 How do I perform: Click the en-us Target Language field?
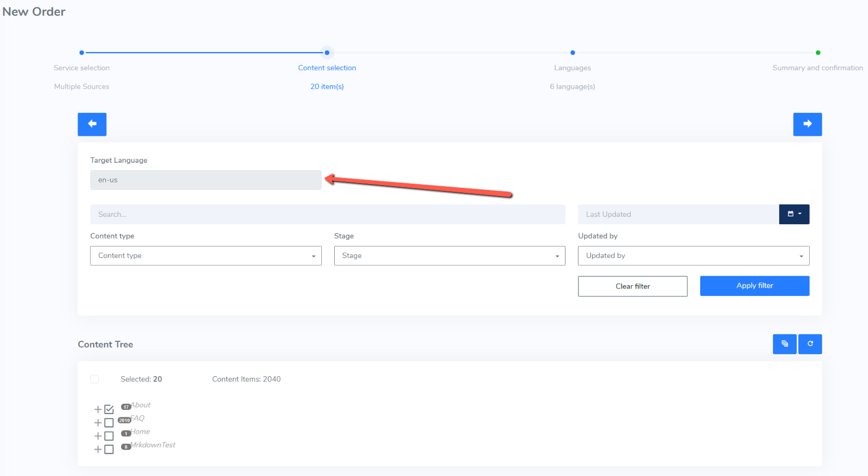pyautogui.click(x=206, y=180)
